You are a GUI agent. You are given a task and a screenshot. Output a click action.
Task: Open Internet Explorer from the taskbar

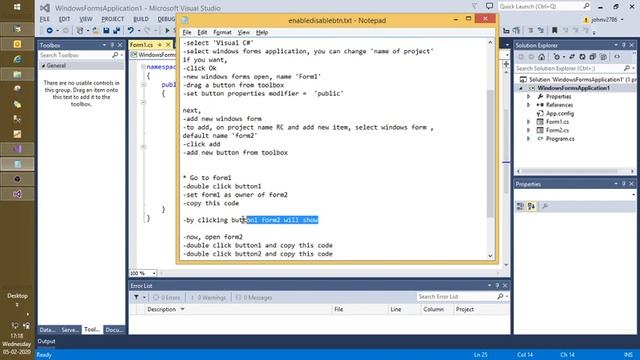pos(17,60)
